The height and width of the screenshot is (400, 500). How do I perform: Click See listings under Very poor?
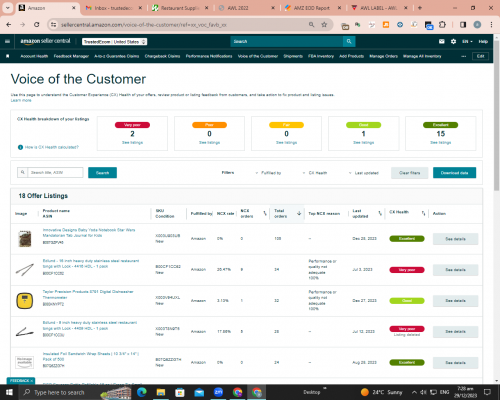point(132,142)
